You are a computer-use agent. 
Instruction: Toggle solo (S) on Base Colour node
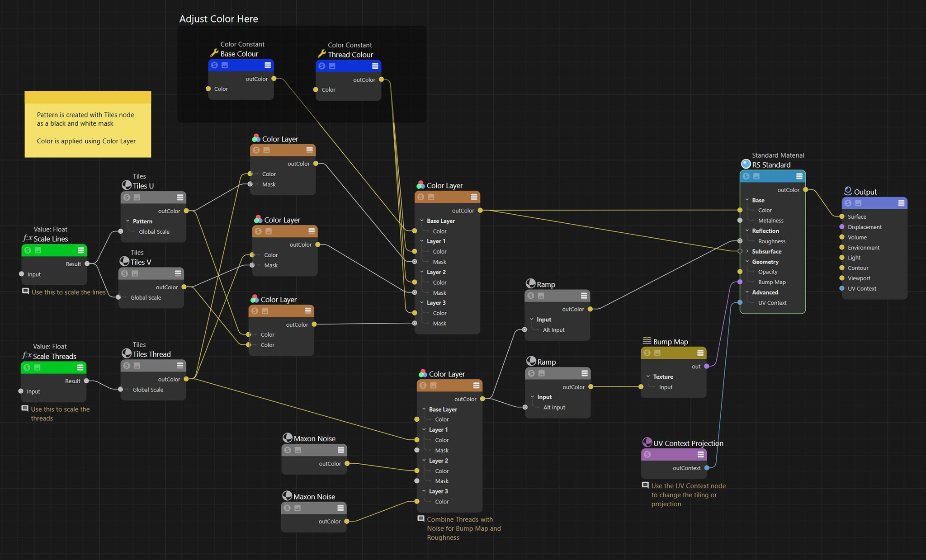215,66
